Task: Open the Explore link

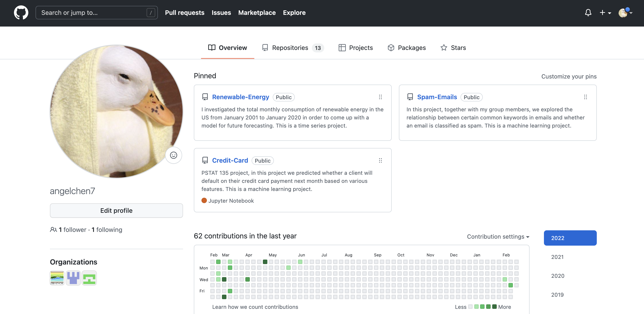Action: point(294,13)
